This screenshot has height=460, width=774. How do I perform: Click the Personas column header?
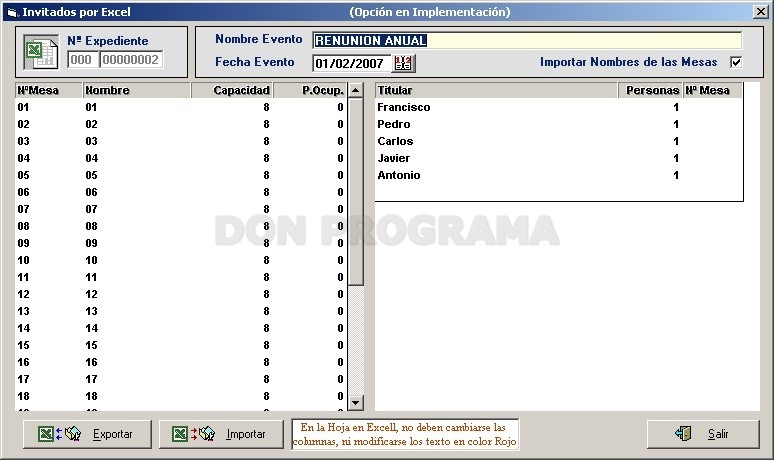click(650, 90)
